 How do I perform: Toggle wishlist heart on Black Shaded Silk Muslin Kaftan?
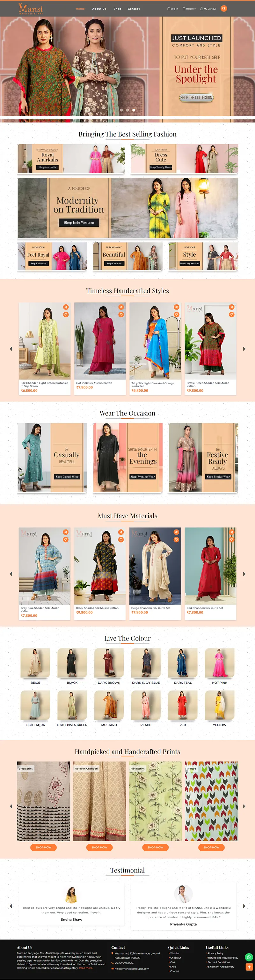tap(121, 539)
